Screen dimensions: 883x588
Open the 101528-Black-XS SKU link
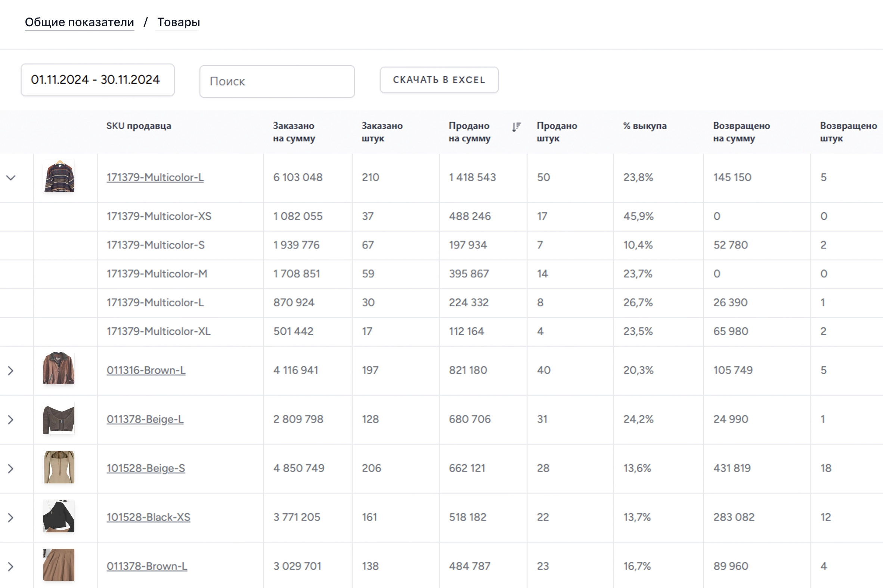[x=149, y=517]
